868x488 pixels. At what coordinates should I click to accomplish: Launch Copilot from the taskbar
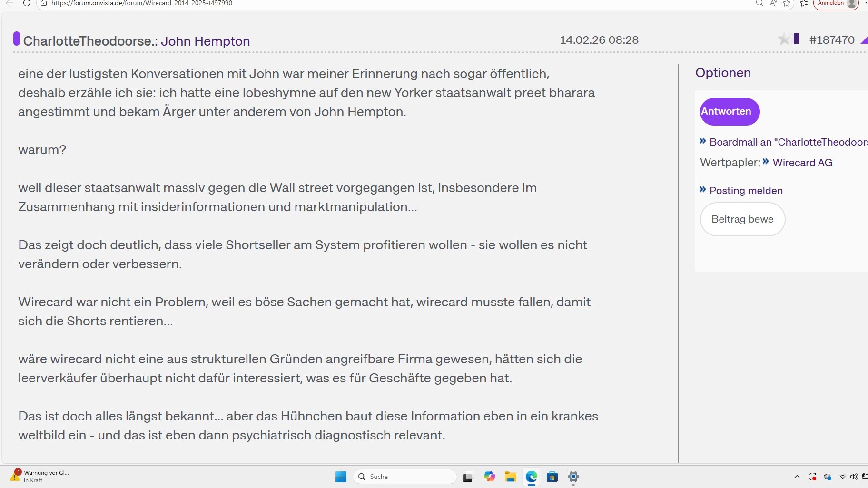point(490,477)
